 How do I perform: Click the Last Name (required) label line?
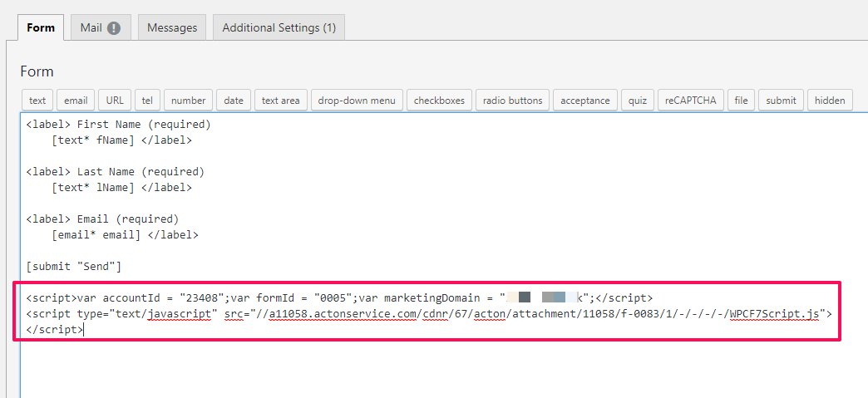pyautogui.click(x=115, y=172)
